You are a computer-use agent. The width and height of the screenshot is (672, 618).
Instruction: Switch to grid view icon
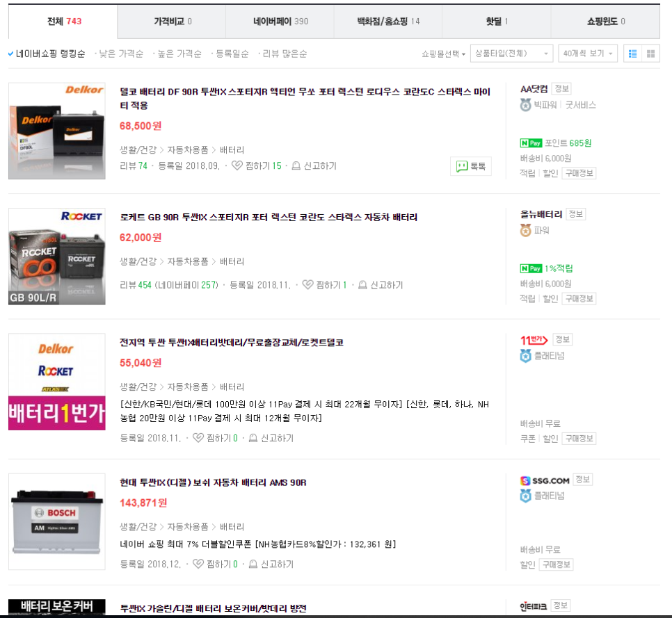[x=650, y=54]
